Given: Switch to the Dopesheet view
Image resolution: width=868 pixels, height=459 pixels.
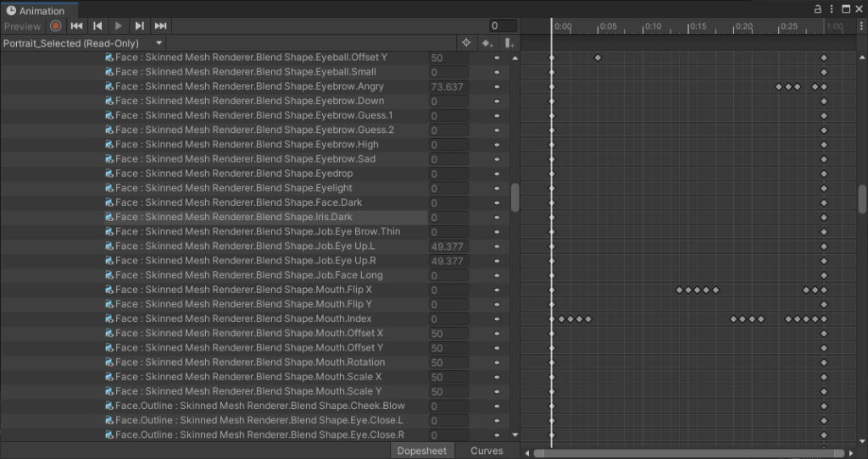Looking at the screenshot, I should 421,451.
